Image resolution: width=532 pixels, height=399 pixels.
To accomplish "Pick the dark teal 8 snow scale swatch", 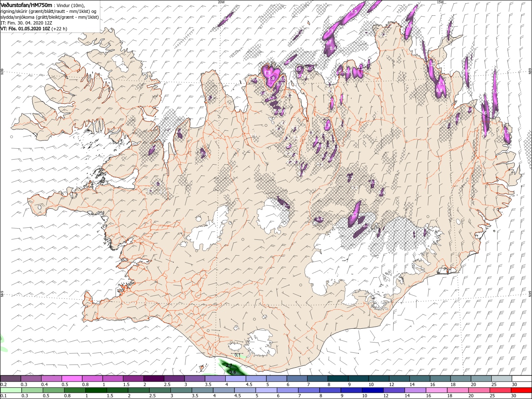I will tap(337, 379).
